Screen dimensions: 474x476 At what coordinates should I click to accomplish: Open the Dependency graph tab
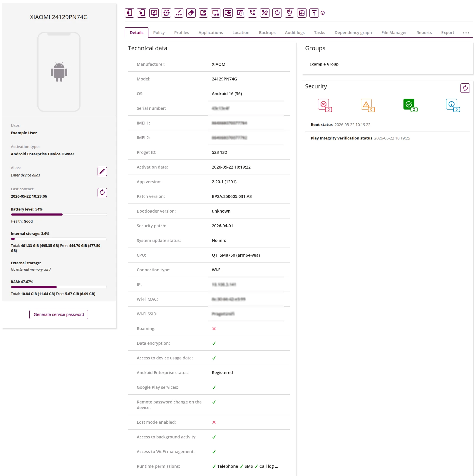[x=353, y=33]
